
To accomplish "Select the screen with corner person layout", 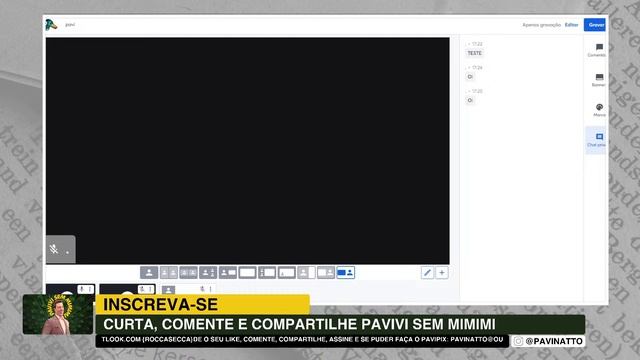I will (x=287, y=273).
